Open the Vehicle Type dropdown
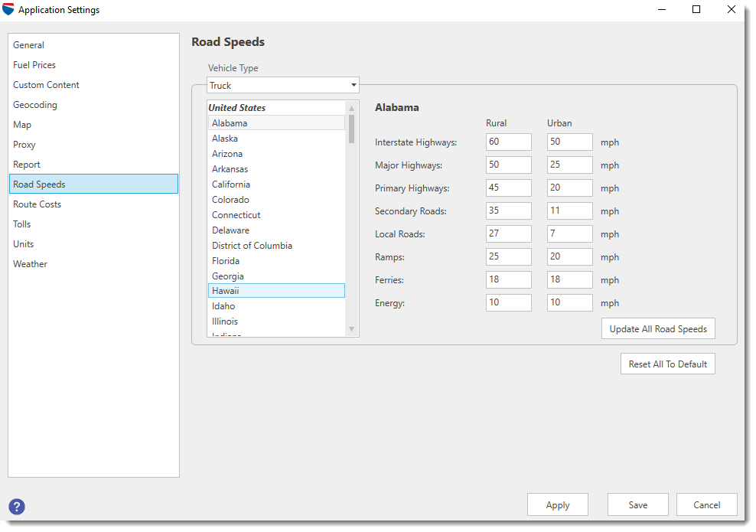 [282, 85]
